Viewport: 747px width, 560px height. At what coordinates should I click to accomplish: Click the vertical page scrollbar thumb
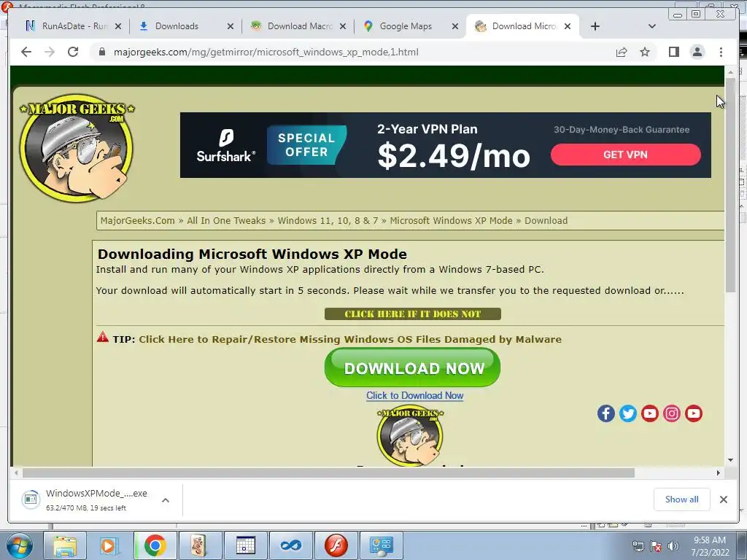tap(730, 184)
